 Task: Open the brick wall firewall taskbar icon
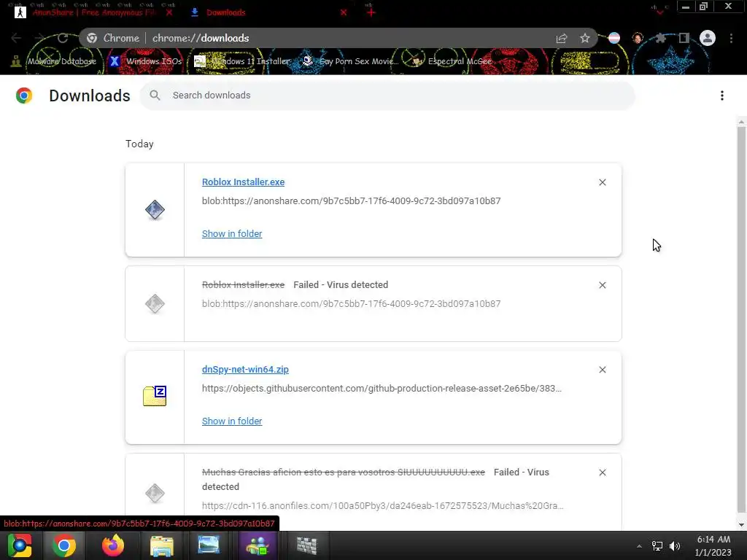tap(307, 546)
